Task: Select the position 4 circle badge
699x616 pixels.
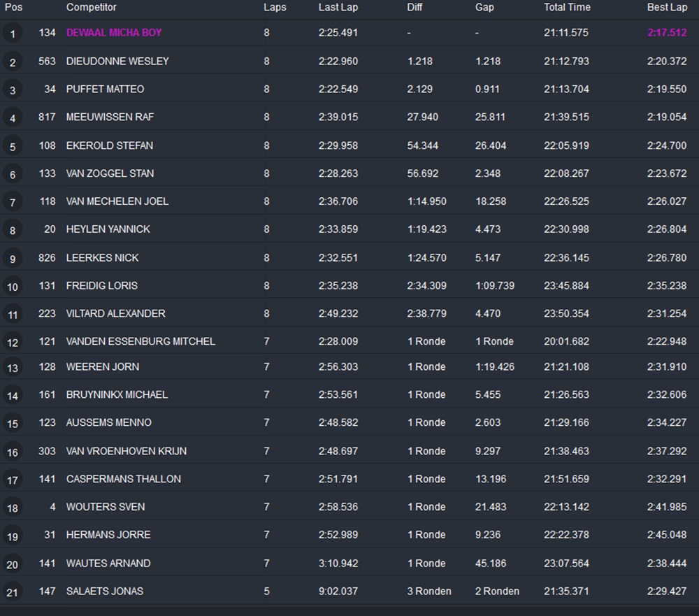Action: coord(13,118)
